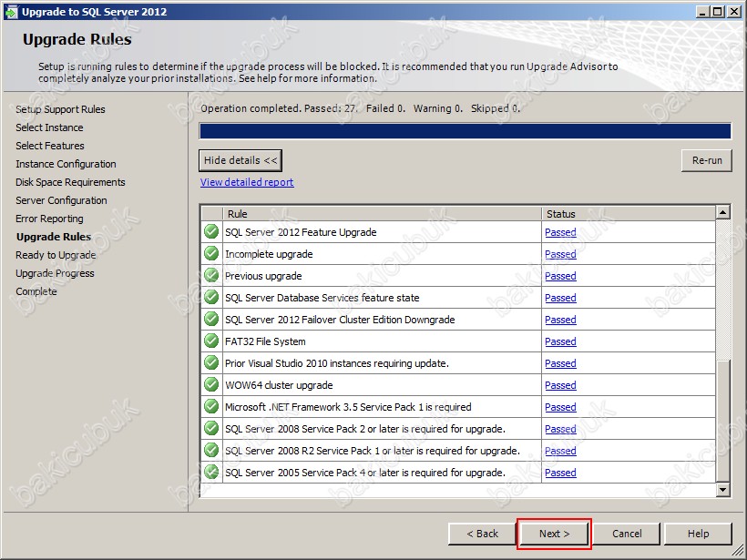Click check icon for SQL Server 2005 Service Pack 4 rule

[x=211, y=473]
